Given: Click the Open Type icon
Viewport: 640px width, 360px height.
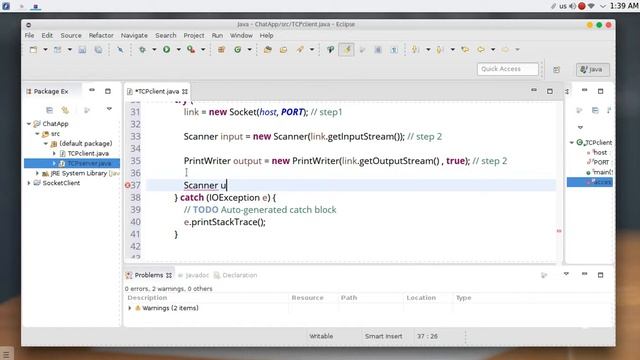Looking at the screenshot, I should (x=268, y=50).
